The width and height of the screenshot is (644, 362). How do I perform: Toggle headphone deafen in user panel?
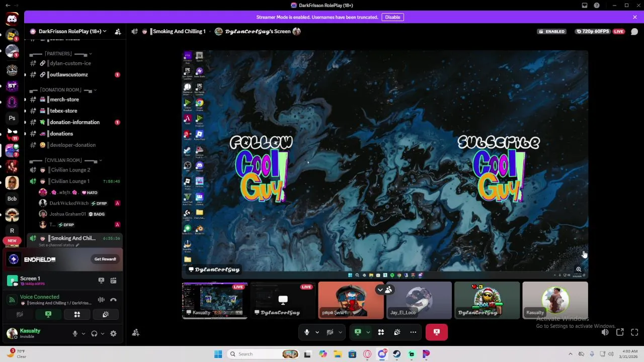(94, 333)
